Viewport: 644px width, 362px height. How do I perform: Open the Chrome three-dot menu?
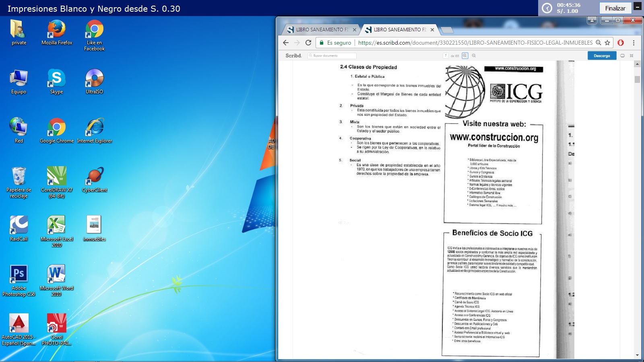(634, 43)
